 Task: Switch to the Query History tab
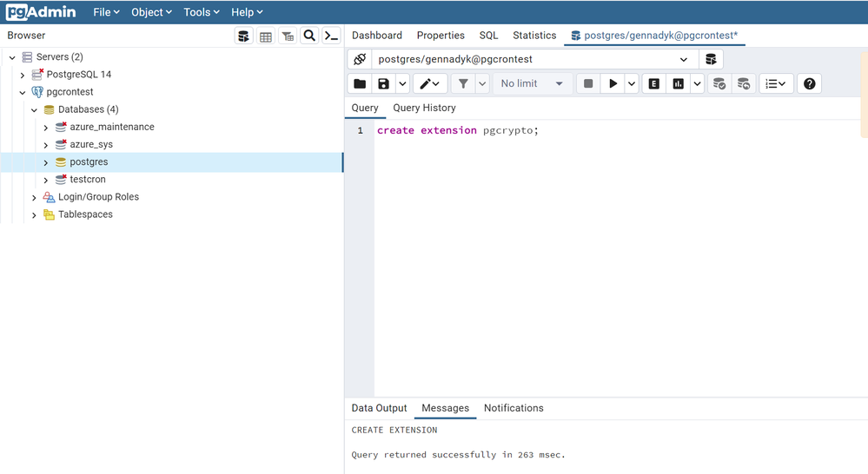coord(425,108)
